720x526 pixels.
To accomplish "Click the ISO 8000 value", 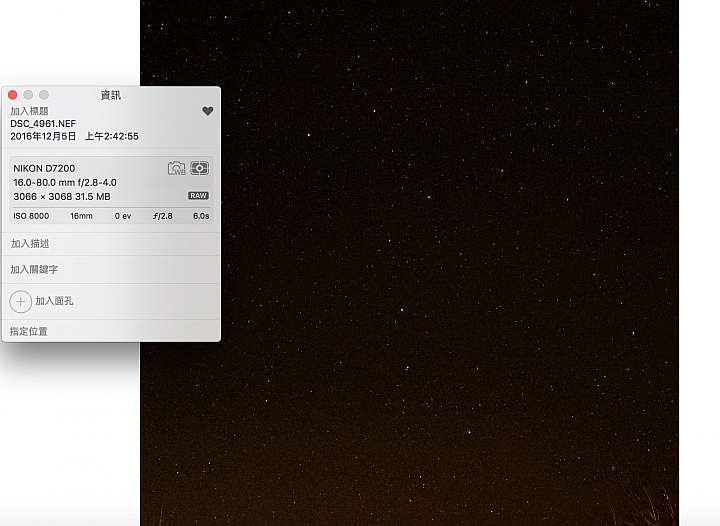I will tap(31, 216).
